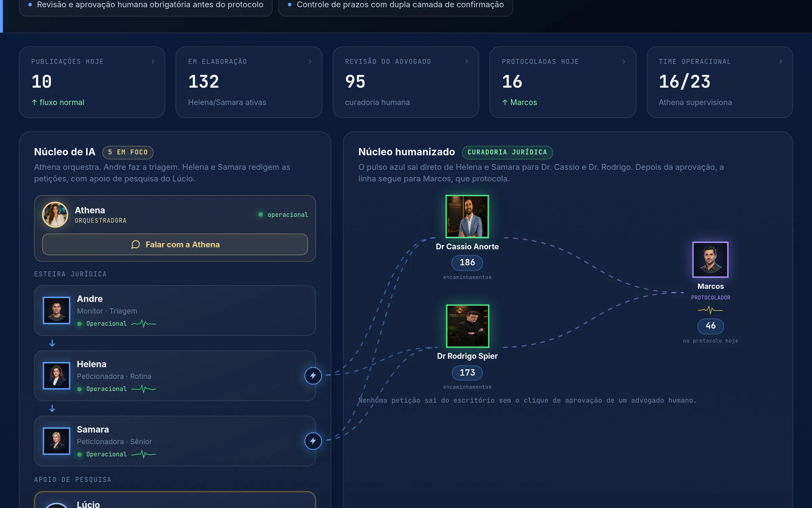Open Dr Rodrigo Spier's photo
Image resolution: width=812 pixels, height=508 pixels.
click(x=467, y=326)
